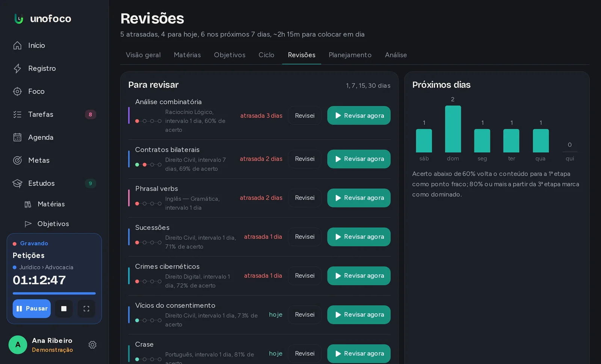Switch to the Visão geral tab

(143, 55)
